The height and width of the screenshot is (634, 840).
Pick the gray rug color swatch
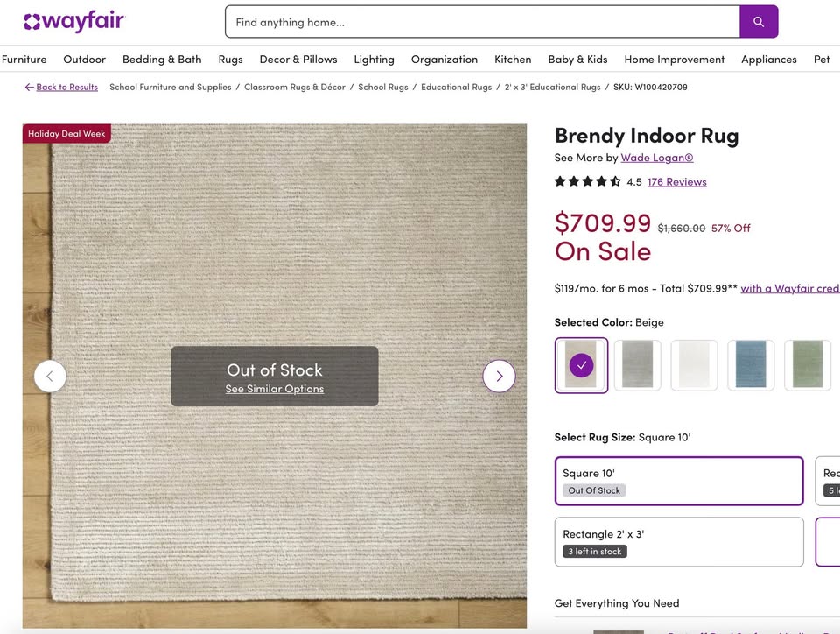(638, 365)
